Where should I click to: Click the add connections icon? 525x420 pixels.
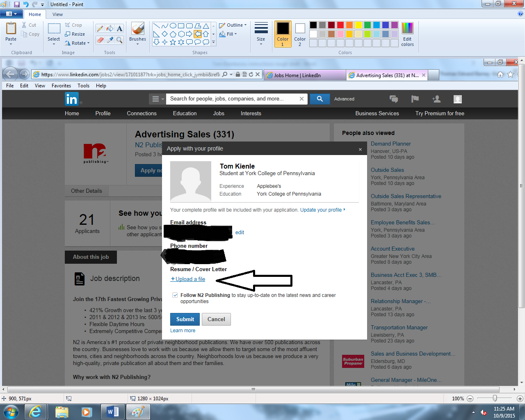pos(436,99)
